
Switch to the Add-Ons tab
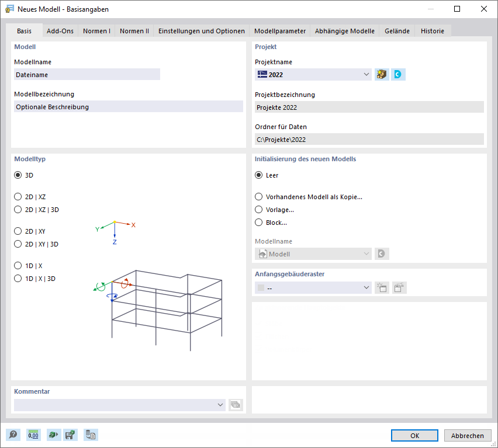coord(60,31)
